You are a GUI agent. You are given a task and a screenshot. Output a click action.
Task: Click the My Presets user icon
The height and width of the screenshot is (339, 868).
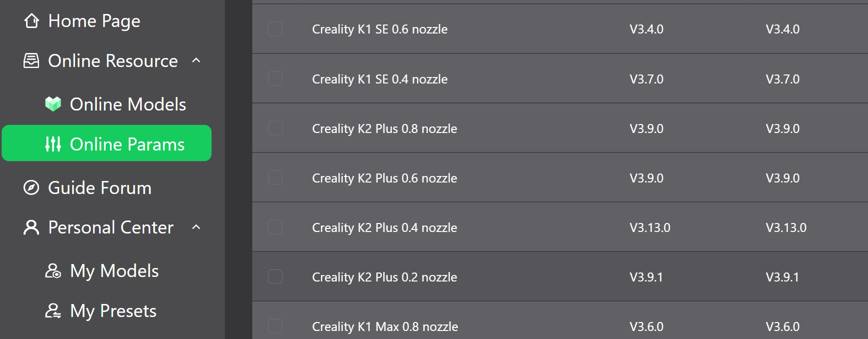[53, 310]
